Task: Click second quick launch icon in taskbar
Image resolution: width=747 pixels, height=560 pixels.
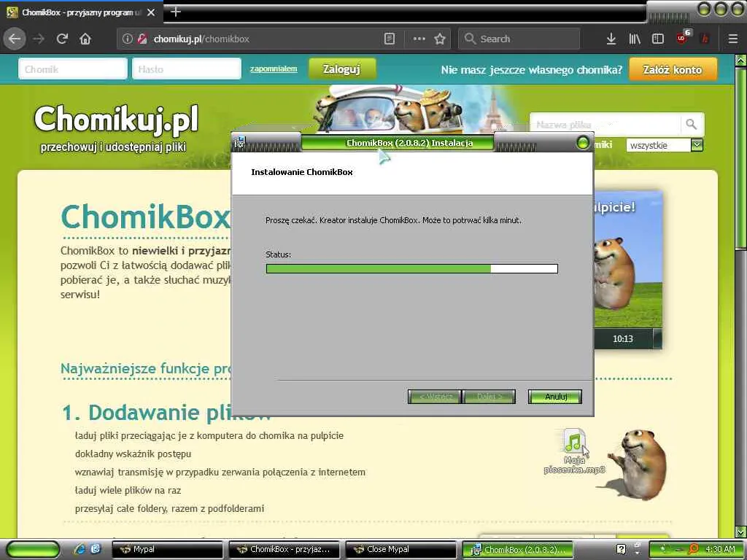Action: tap(96, 549)
